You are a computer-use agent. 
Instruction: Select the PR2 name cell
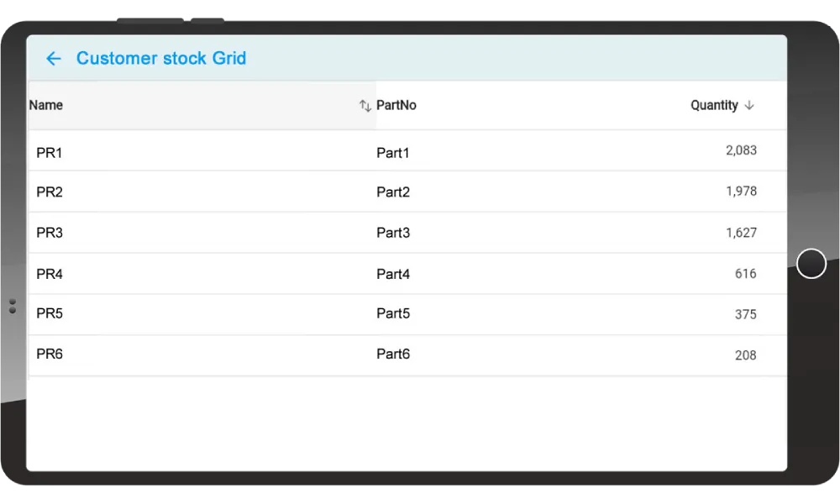[x=50, y=192]
